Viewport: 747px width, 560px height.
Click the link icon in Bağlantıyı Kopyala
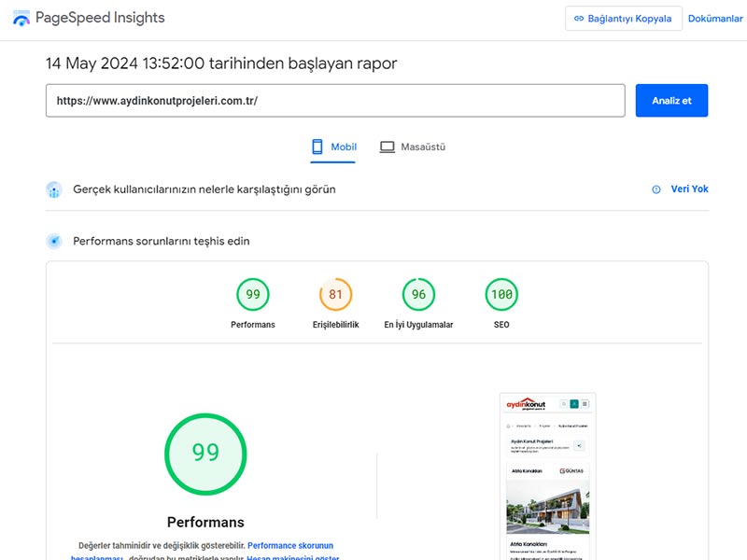(x=579, y=19)
